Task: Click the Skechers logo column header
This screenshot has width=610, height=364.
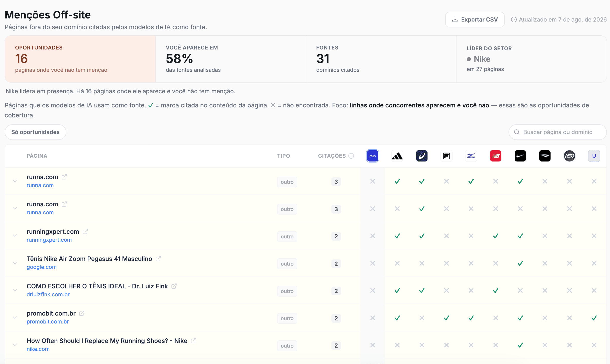Action: pos(570,156)
